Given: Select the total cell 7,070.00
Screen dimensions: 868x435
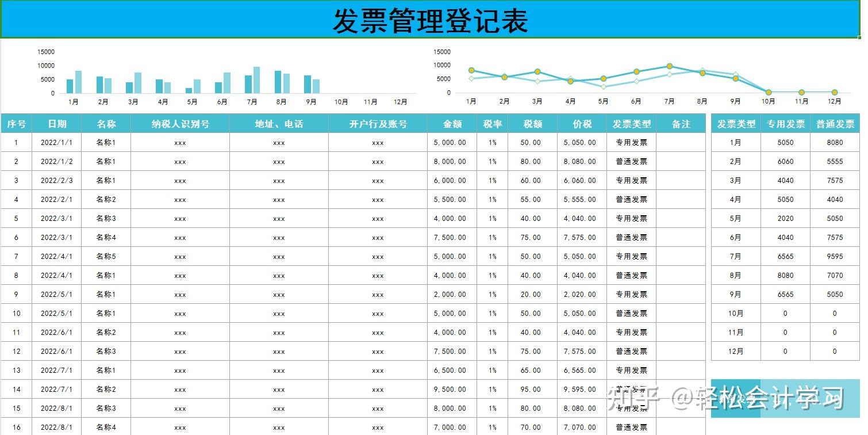Looking at the screenshot, I should (x=582, y=428).
